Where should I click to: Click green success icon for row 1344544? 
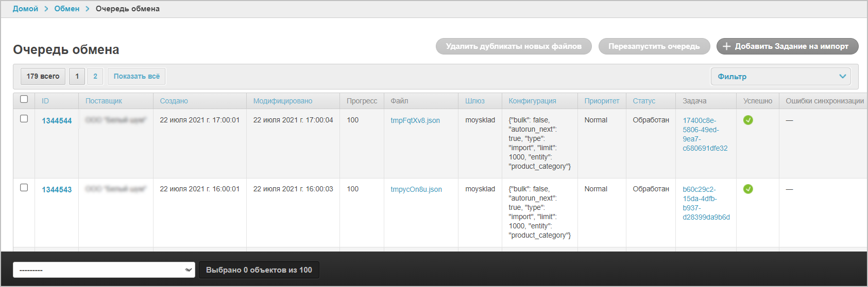pyautogui.click(x=748, y=120)
